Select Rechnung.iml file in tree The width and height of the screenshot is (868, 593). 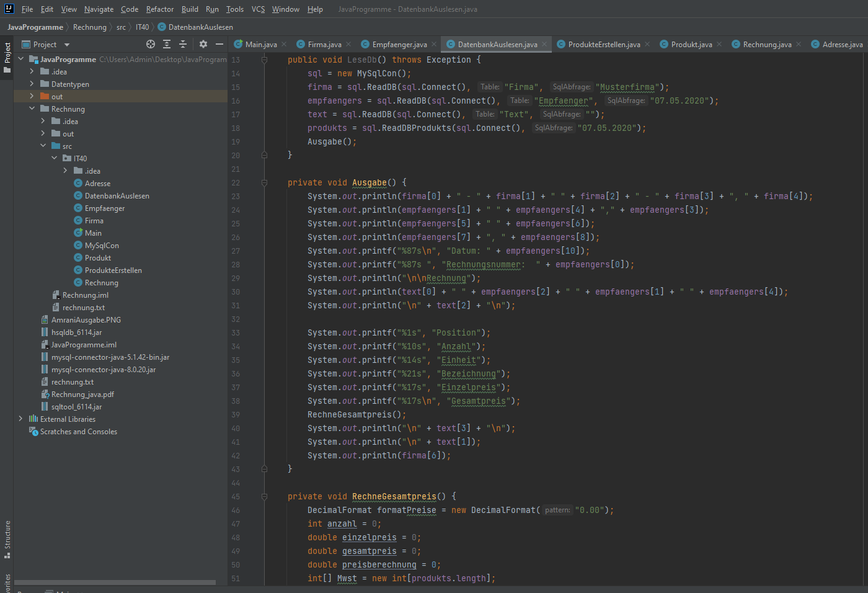point(85,295)
